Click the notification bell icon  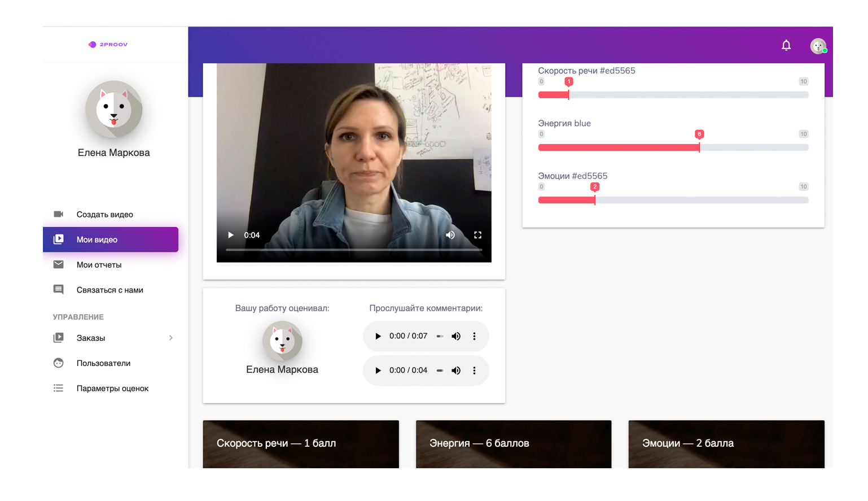[787, 46]
